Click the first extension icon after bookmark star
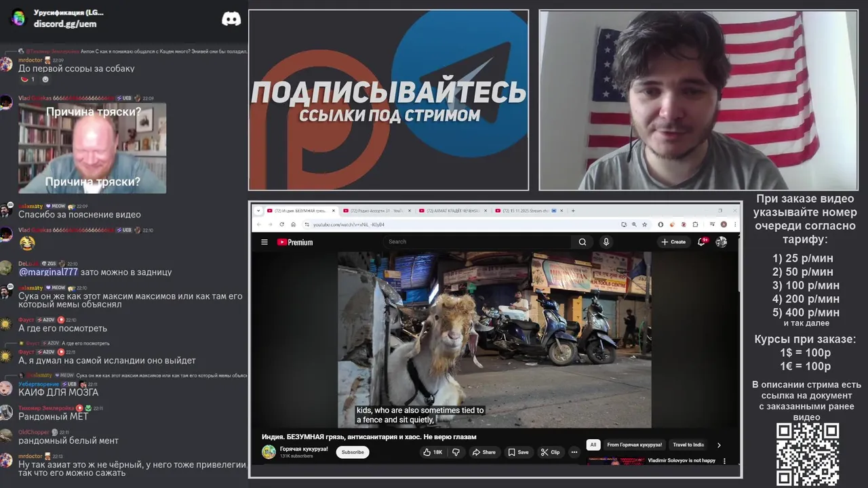Viewport: 868px width, 488px height. (660, 224)
